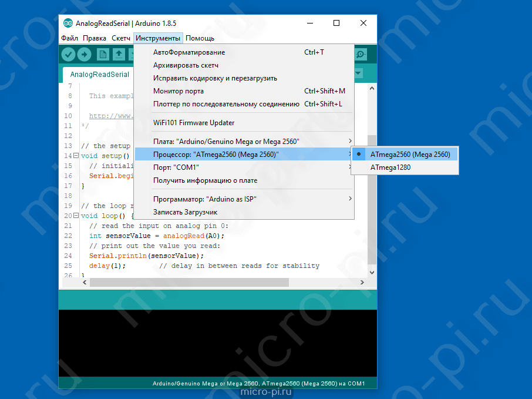Click the Upload arrow icon
The height and width of the screenshot is (399, 532).
pyautogui.click(x=85, y=55)
